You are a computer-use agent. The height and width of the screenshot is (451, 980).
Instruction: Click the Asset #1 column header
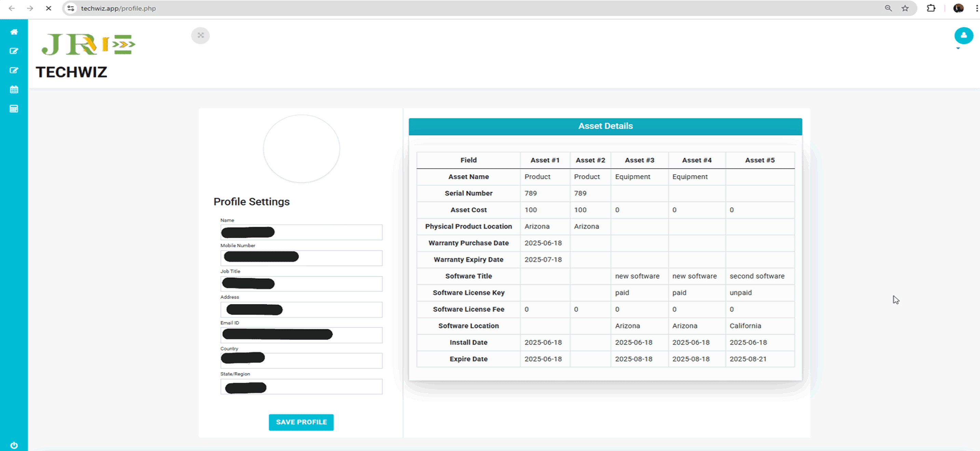pos(545,160)
